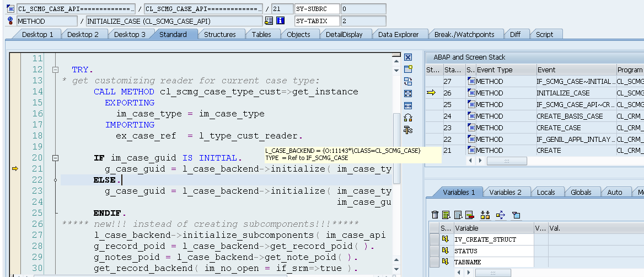Click the blue info icon near method name
Image resolution: width=644 pixels, height=277 pixels.
(280, 21)
